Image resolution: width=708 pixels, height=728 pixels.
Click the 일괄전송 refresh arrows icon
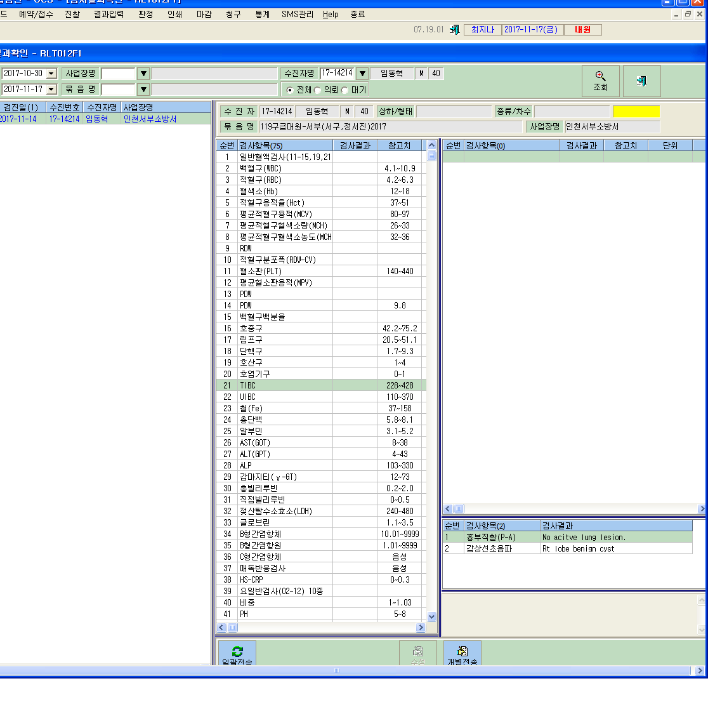pyautogui.click(x=237, y=651)
